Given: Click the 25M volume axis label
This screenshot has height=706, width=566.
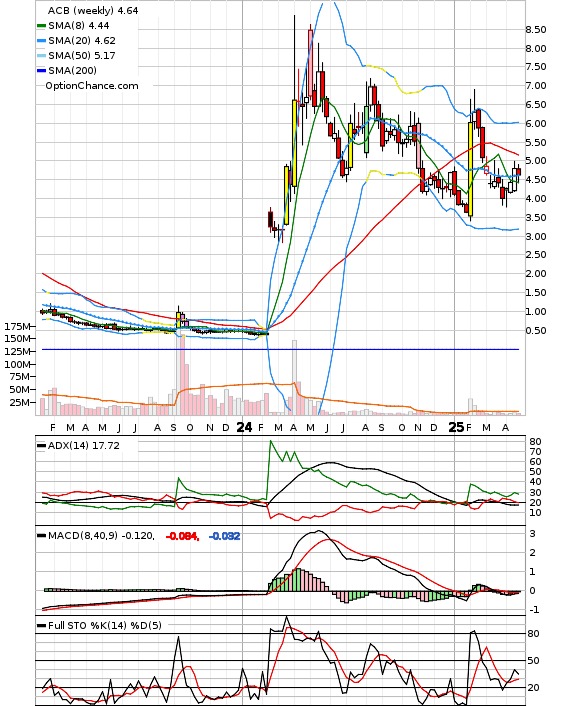Looking at the screenshot, I should pyautogui.click(x=20, y=402).
